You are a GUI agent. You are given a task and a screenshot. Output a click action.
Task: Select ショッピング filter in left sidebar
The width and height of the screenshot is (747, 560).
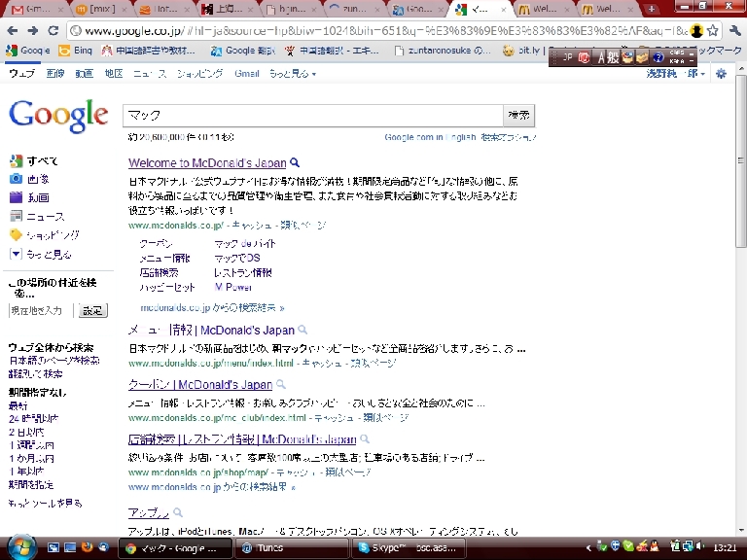tap(45, 234)
